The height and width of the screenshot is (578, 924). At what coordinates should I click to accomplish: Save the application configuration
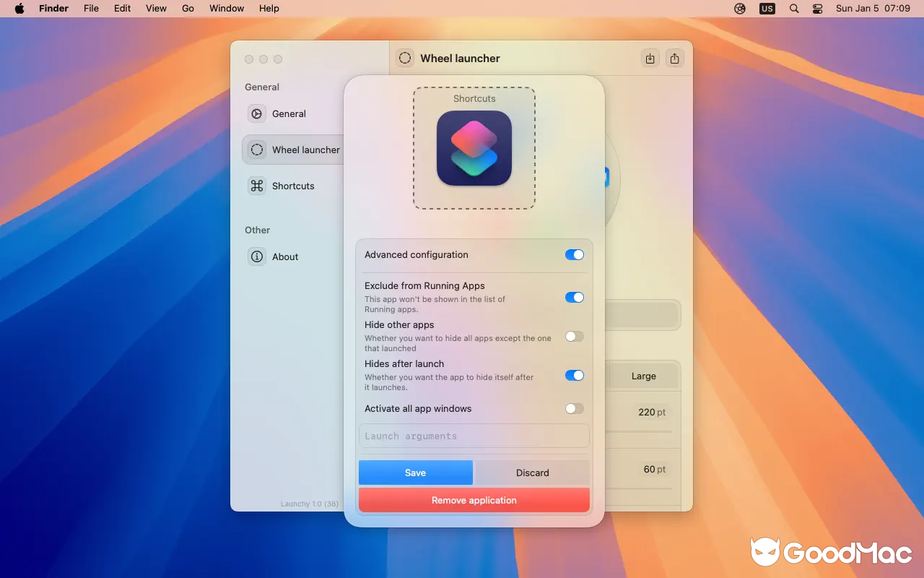[x=416, y=473]
